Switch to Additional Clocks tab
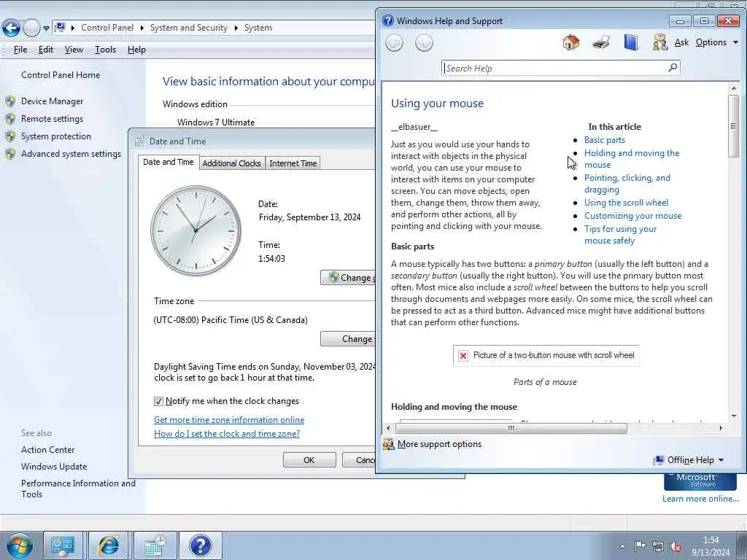This screenshot has width=747, height=560. click(x=231, y=163)
